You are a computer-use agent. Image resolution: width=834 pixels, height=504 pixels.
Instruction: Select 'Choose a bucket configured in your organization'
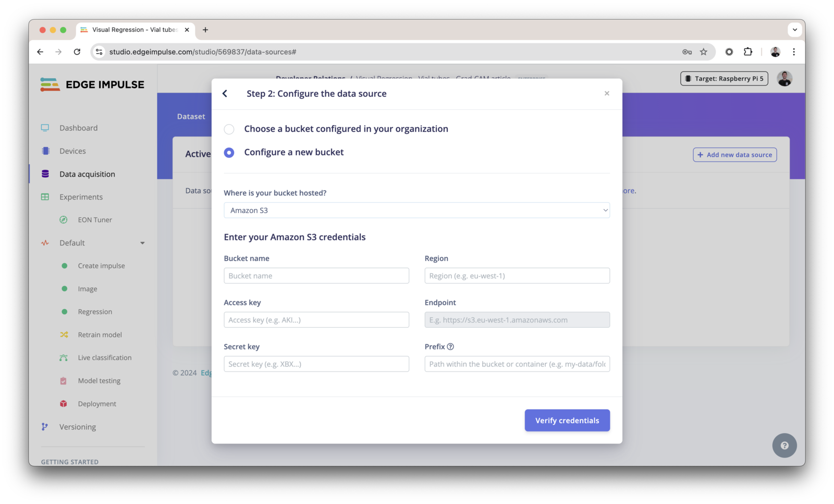pyautogui.click(x=229, y=129)
